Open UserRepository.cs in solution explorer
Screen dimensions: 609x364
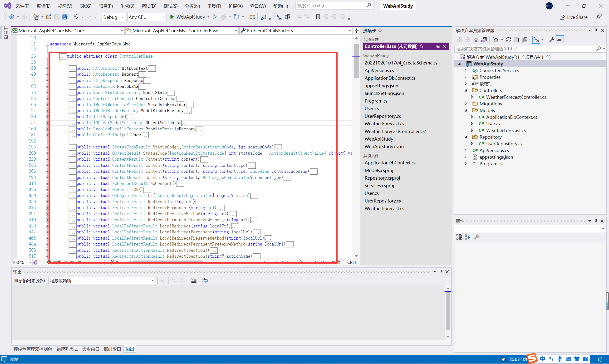[504, 143]
